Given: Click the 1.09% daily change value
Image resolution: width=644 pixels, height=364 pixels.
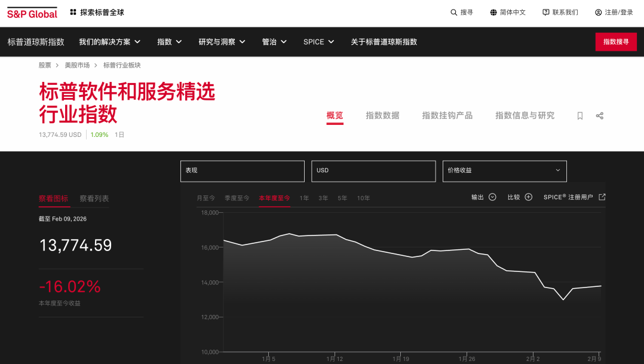Looking at the screenshot, I should click(99, 134).
